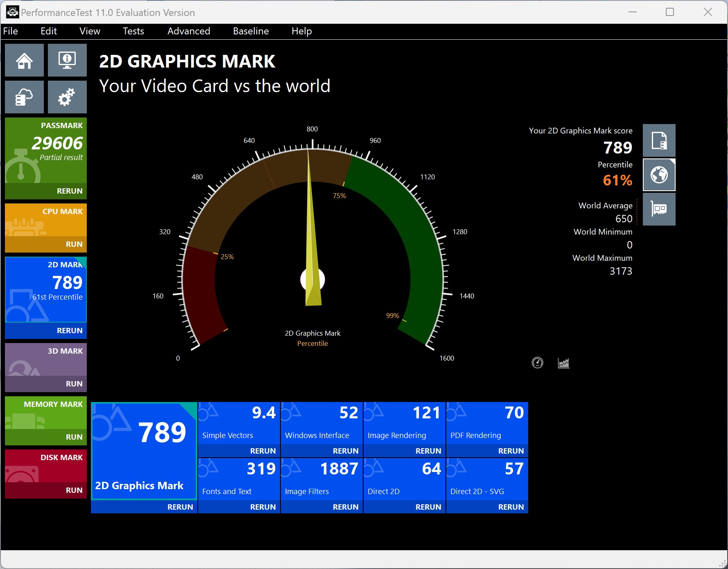The width and height of the screenshot is (728, 569).
Task: Show the test results document icon
Action: pyautogui.click(x=659, y=140)
